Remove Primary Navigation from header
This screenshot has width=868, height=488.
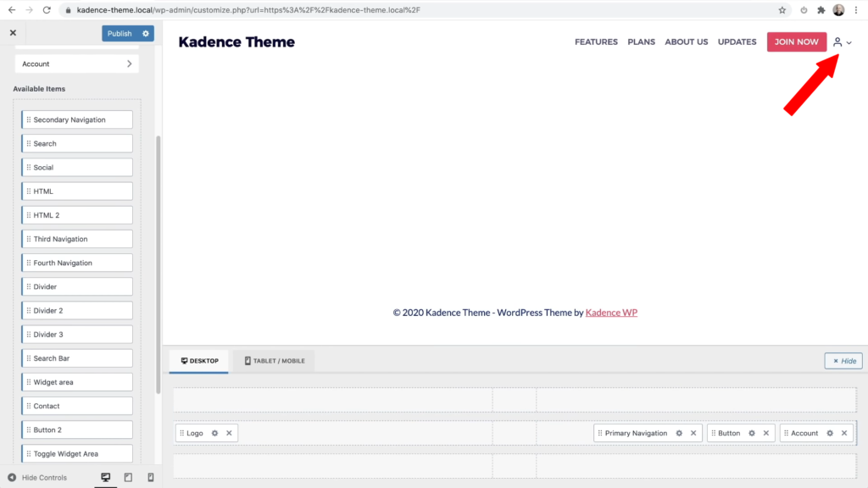click(x=693, y=433)
